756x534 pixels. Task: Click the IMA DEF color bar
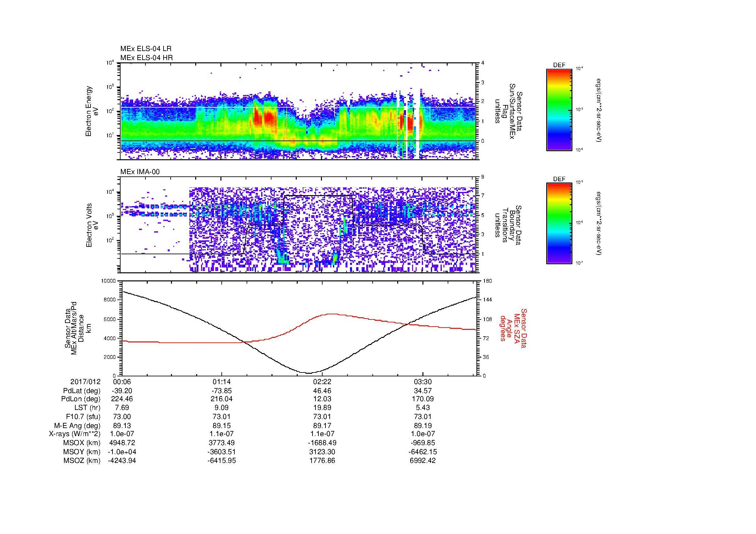559,224
